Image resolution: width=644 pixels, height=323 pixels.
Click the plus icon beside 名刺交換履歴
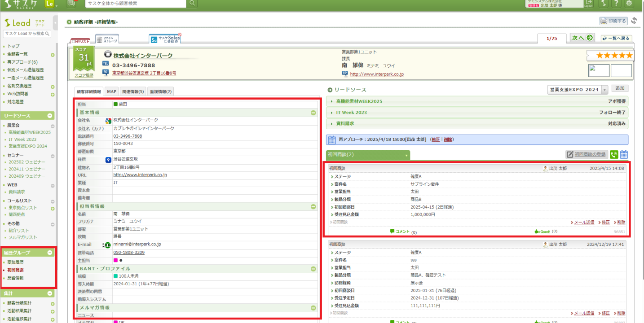point(53,87)
